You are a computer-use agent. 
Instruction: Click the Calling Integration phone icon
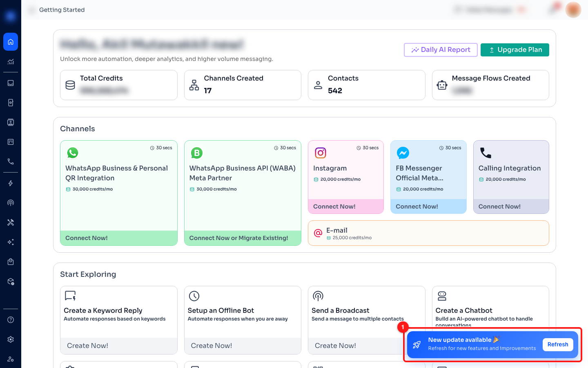pyautogui.click(x=486, y=153)
